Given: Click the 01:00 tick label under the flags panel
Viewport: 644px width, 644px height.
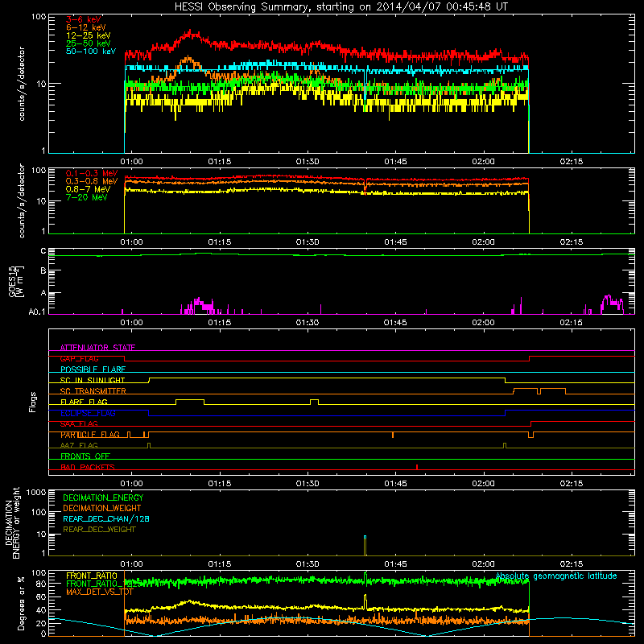Looking at the screenshot, I should coord(131,484).
